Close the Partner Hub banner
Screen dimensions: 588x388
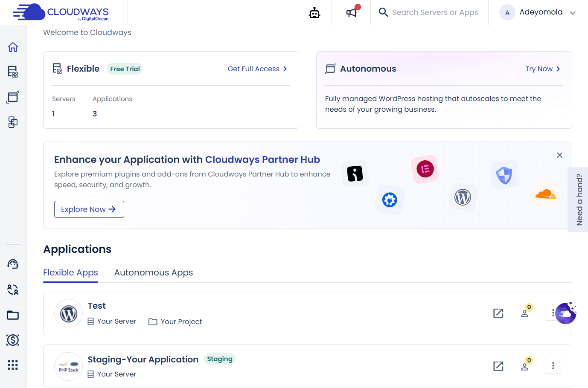tap(559, 155)
